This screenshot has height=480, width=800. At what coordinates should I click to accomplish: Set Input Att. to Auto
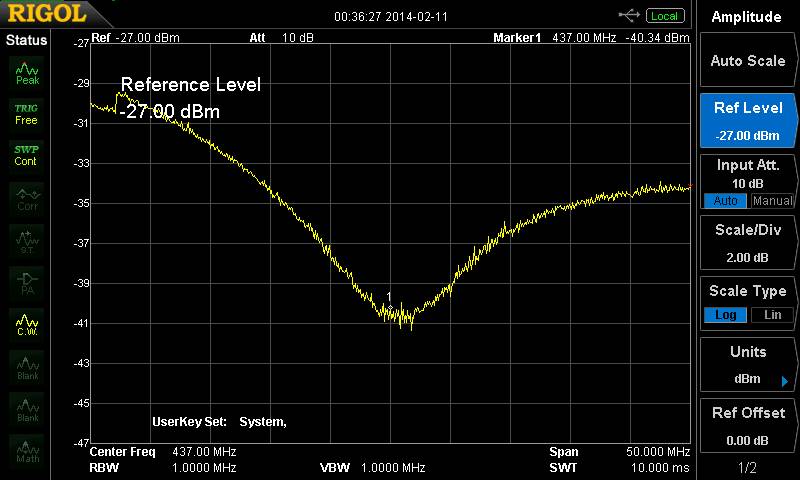[725, 201]
